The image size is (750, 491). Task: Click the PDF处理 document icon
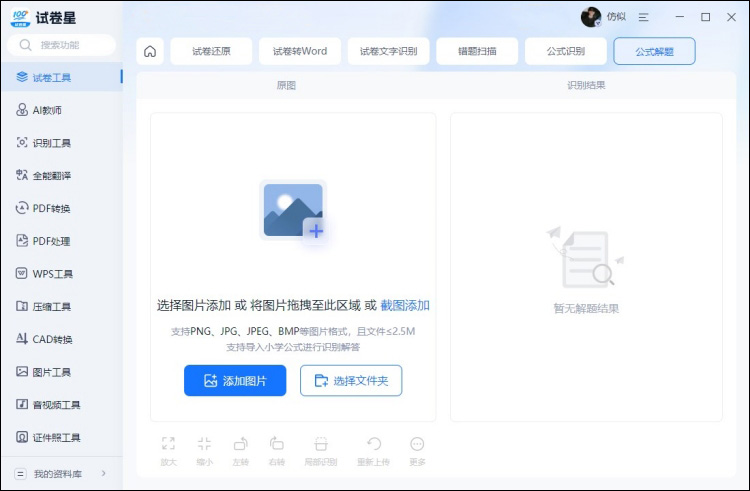(22, 240)
